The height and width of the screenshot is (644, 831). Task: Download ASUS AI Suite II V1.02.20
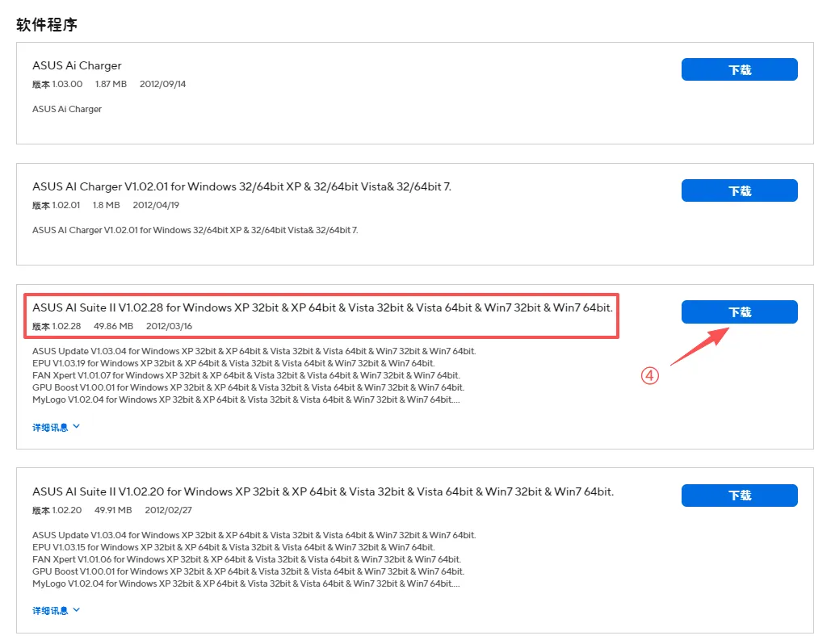pos(739,496)
